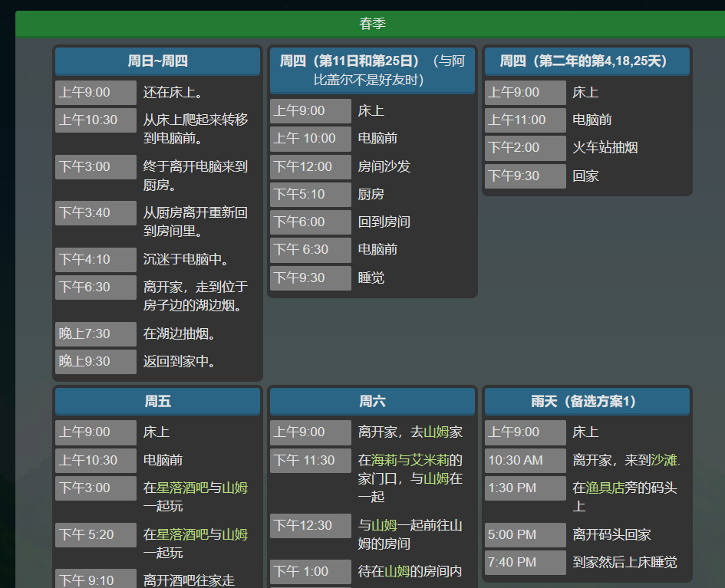
Task: Open 山姆 link in Friday 下午3:00 row
Action: point(235,488)
